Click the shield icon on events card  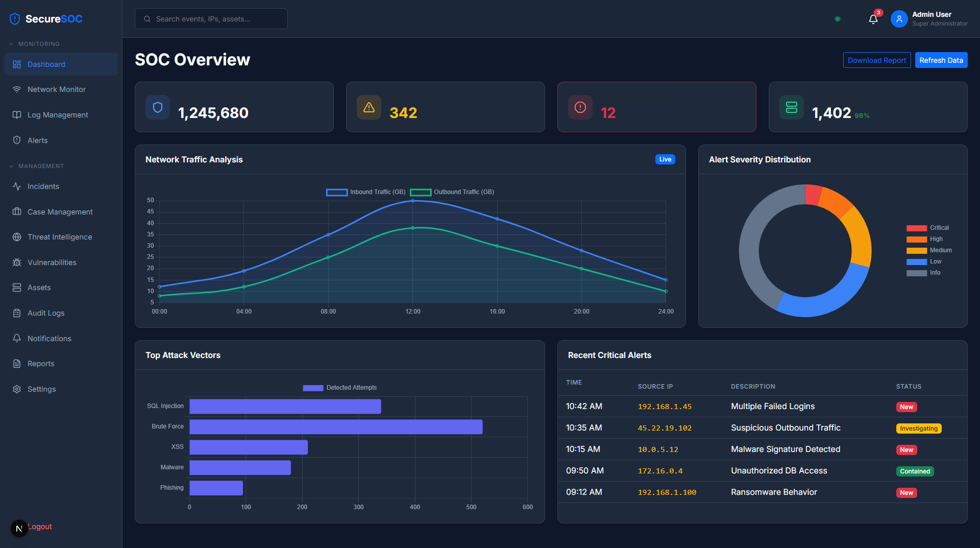tap(158, 107)
